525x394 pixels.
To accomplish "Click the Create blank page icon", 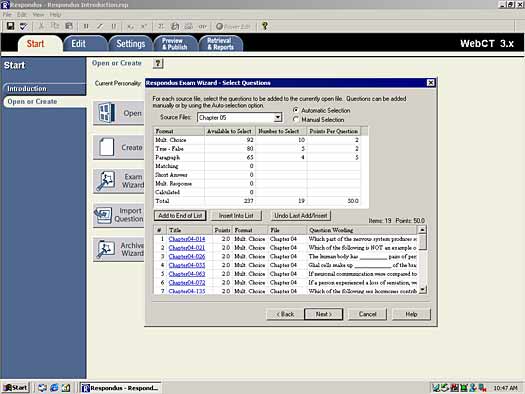I will [x=107, y=147].
